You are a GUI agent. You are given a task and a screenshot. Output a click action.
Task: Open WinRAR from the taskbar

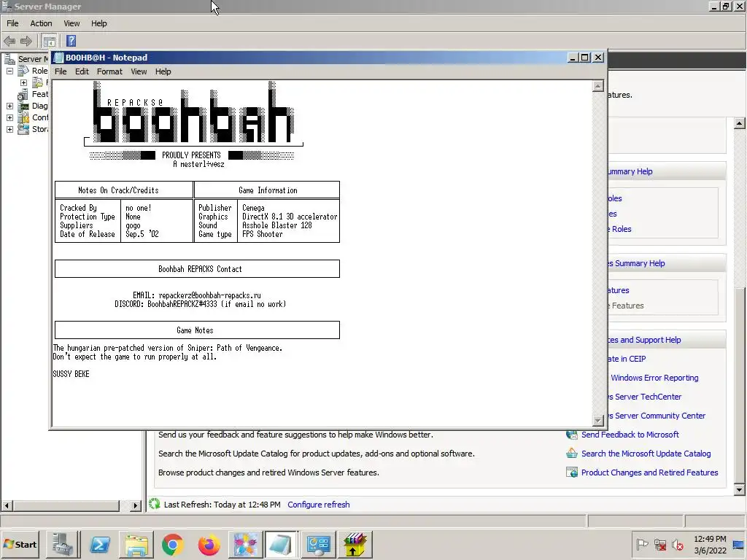click(355, 544)
